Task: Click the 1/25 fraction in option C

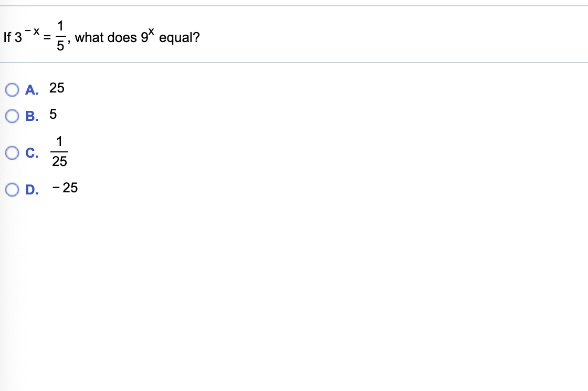Action: click(59, 151)
